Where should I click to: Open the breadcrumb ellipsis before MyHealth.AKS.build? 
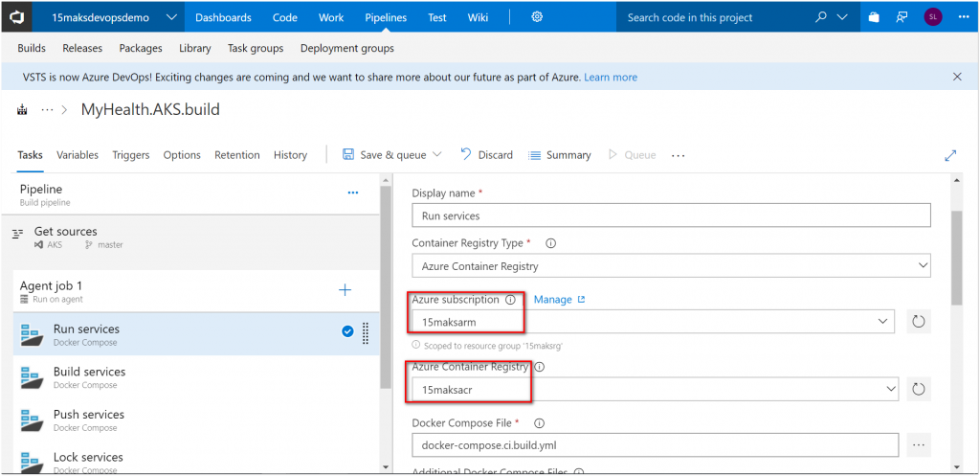[47, 110]
